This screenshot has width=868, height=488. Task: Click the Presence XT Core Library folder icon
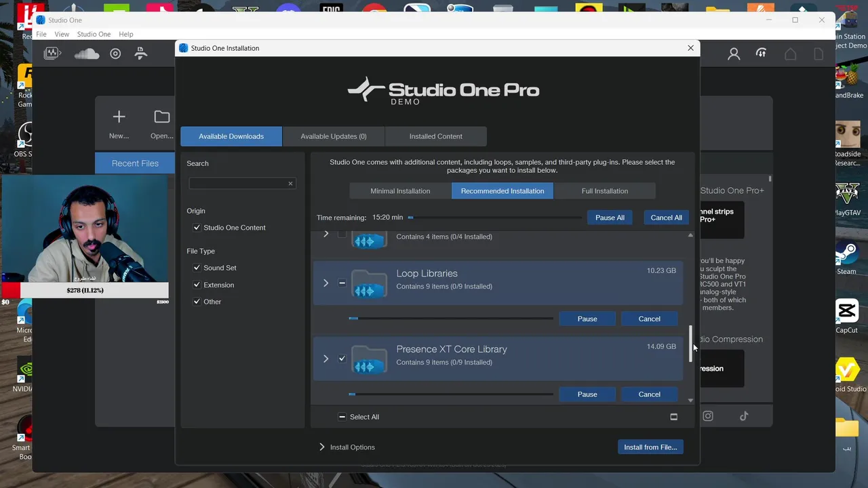coord(369,359)
